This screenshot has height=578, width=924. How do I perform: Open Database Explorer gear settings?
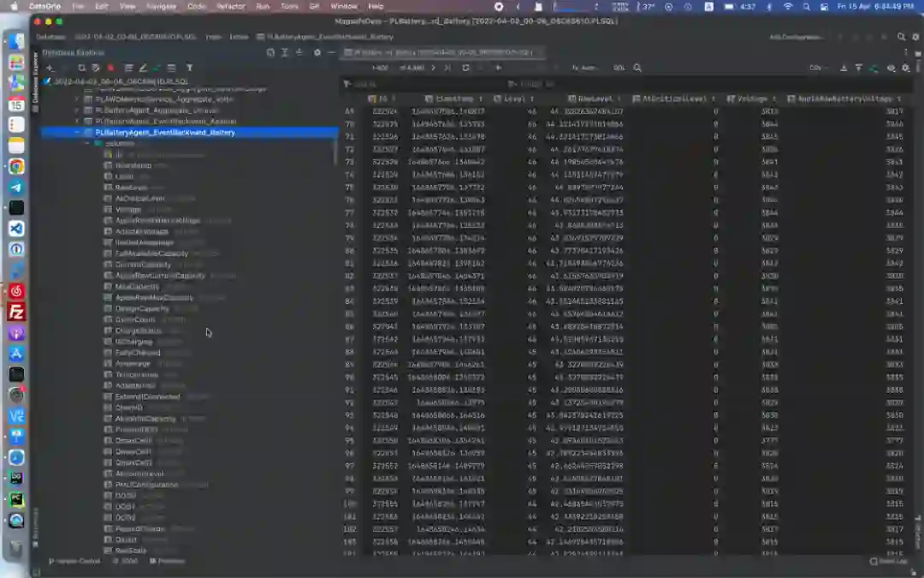coord(317,52)
